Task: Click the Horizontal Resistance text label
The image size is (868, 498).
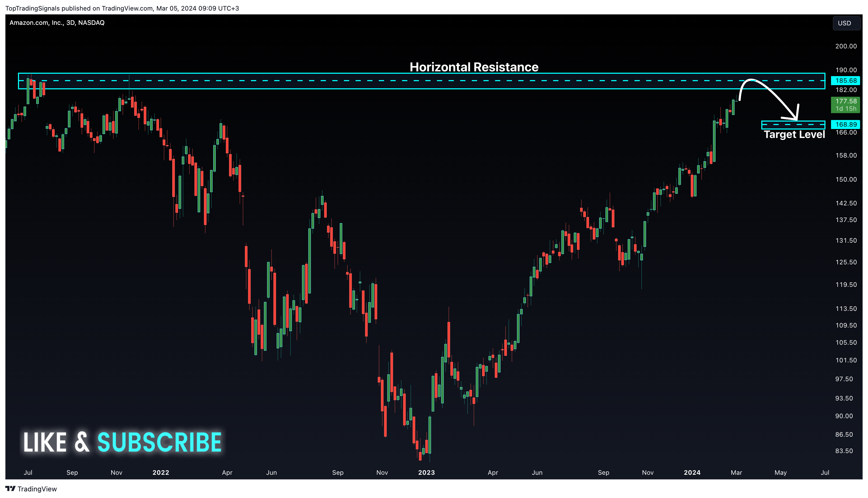Action: (x=474, y=67)
